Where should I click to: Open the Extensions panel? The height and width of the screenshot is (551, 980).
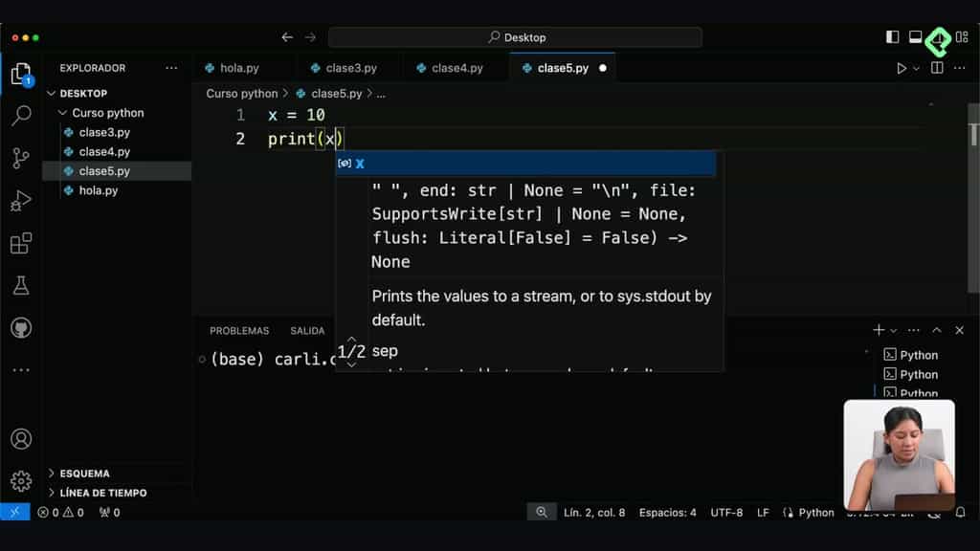pyautogui.click(x=21, y=243)
